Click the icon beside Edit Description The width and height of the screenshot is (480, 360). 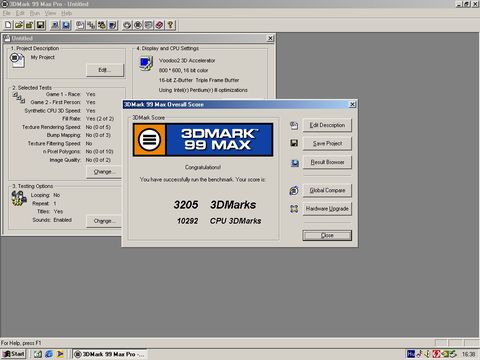coord(294,125)
